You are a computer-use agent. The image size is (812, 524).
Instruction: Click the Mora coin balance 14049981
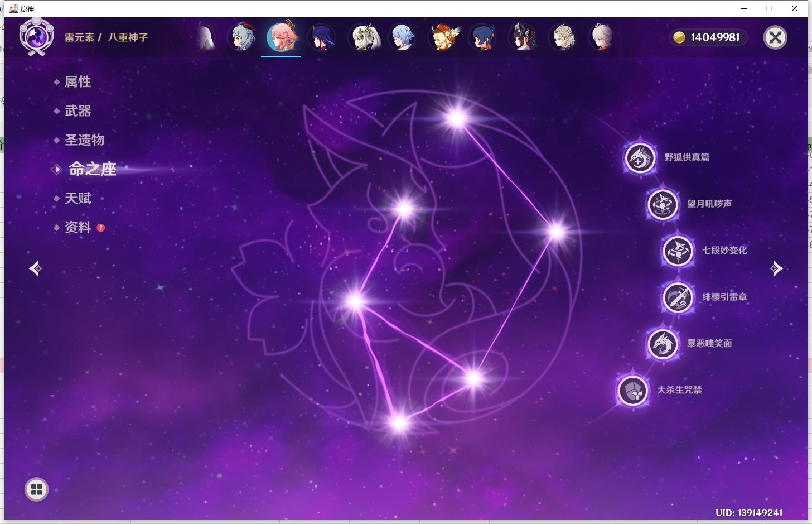[x=708, y=37]
